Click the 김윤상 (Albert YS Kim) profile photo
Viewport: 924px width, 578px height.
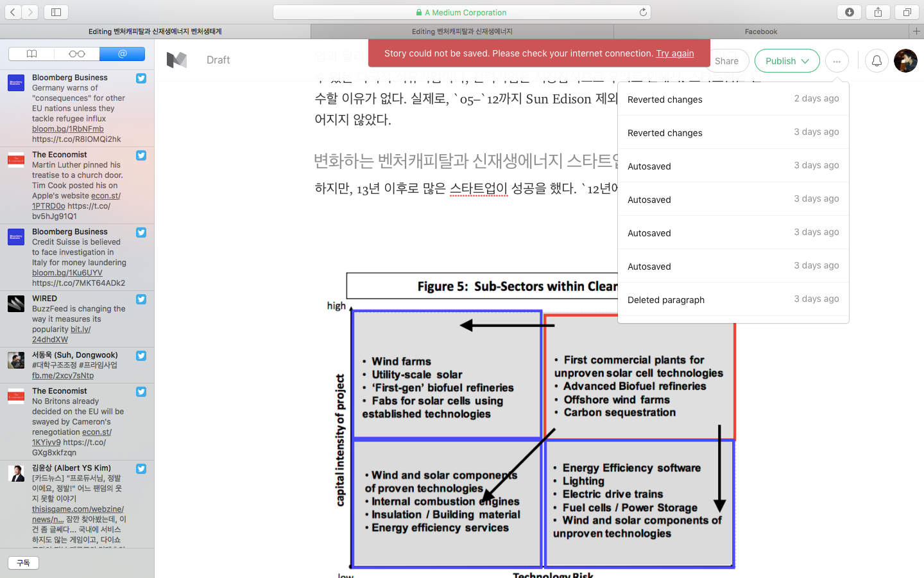[x=16, y=473]
